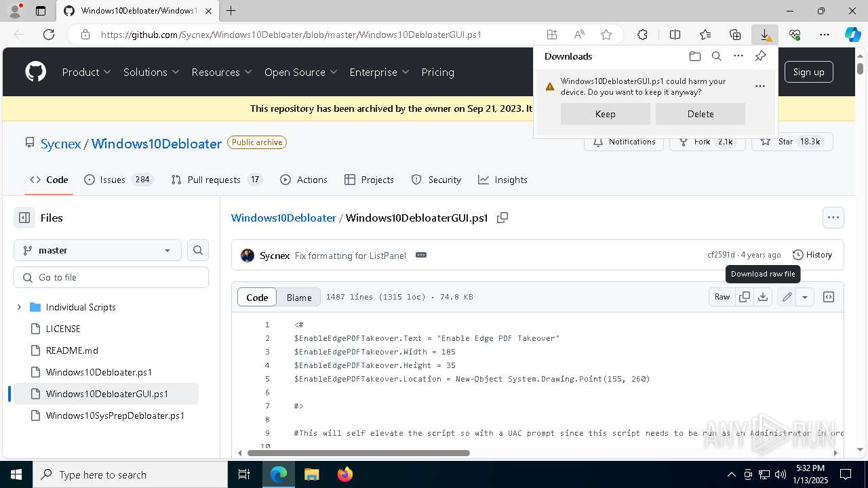868x488 pixels.
Task: Click the Sign up button
Action: 809,72
